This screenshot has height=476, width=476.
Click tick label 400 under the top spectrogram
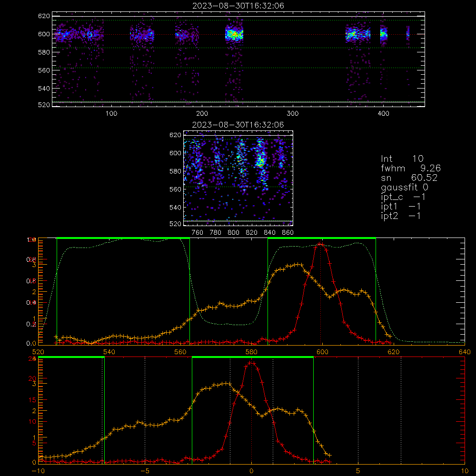(x=383, y=114)
